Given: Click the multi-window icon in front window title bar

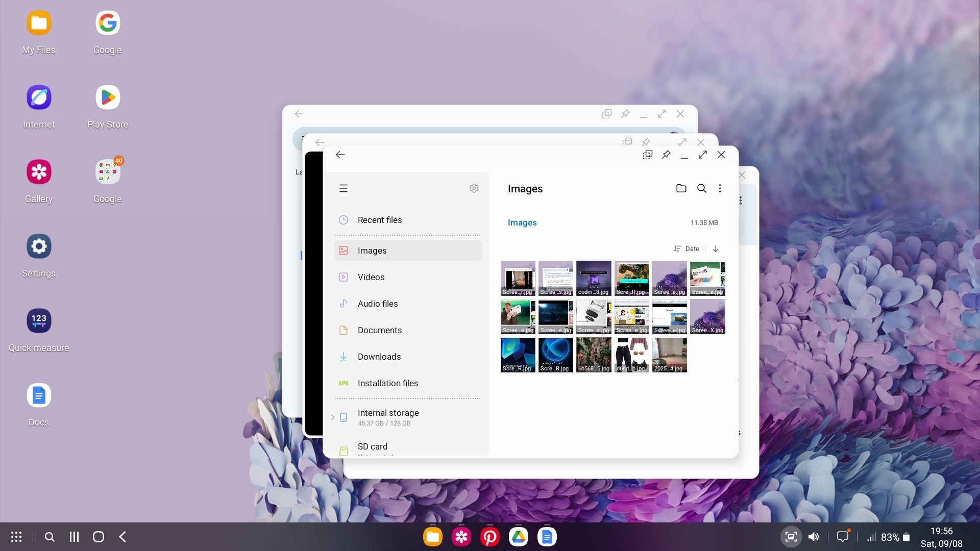Looking at the screenshot, I should point(648,155).
